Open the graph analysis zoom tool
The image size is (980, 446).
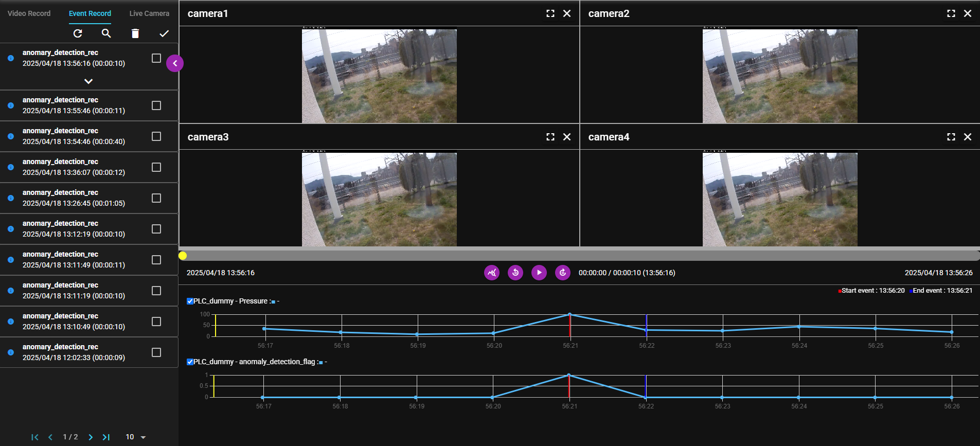point(492,273)
